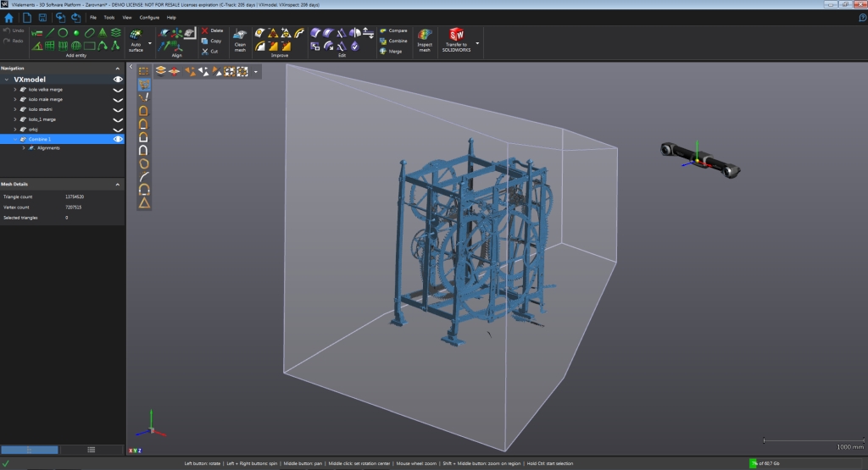Click Transfer to SOLIDWORKS icon
Screen dimensions: 868x470
tap(457, 39)
